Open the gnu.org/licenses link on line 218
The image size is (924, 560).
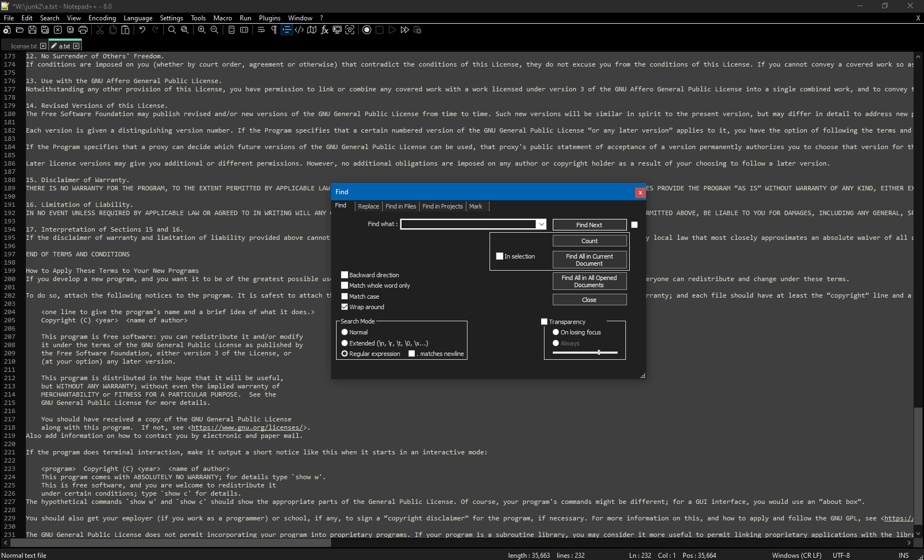point(247,427)
